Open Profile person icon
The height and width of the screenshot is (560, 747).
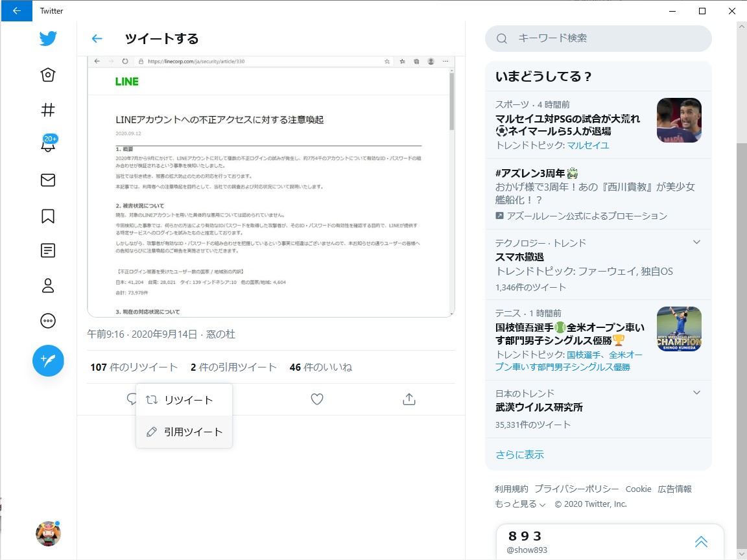pos(48,286)
